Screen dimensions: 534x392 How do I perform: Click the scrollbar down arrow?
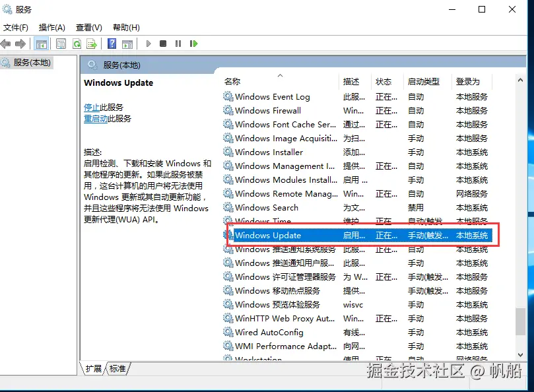(x=520, y=355)
